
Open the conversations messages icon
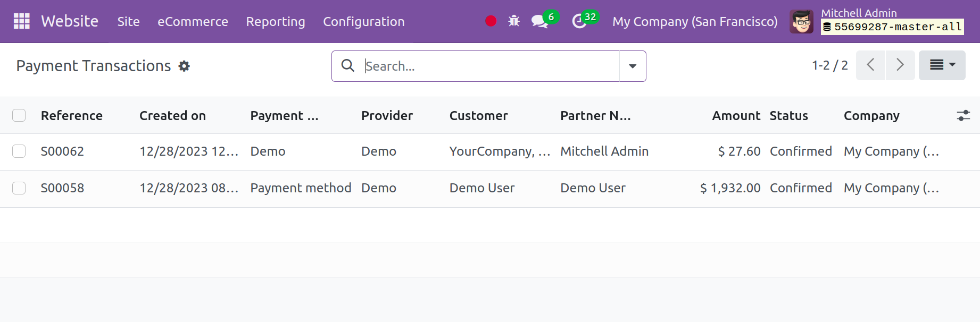[539, 21]
